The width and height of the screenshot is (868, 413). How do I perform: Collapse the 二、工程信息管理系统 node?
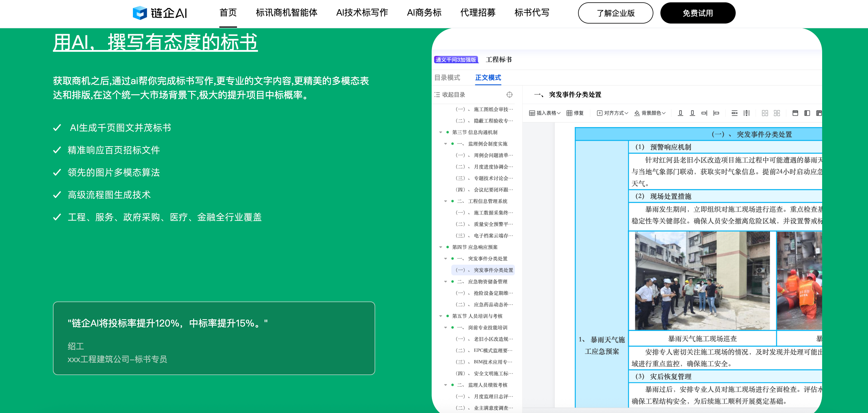click(x=445, y=201)
